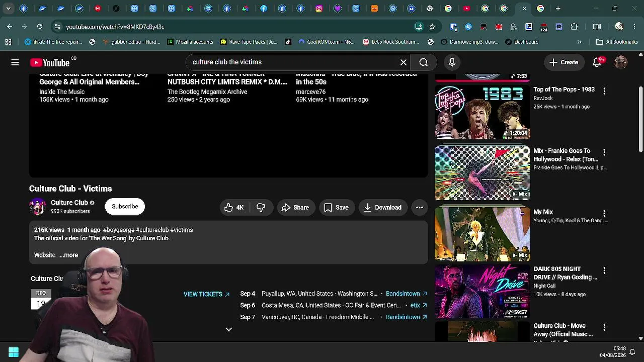644x362 pixels.
Task: Open the tab search dropdown chevron
Action: 8,9
